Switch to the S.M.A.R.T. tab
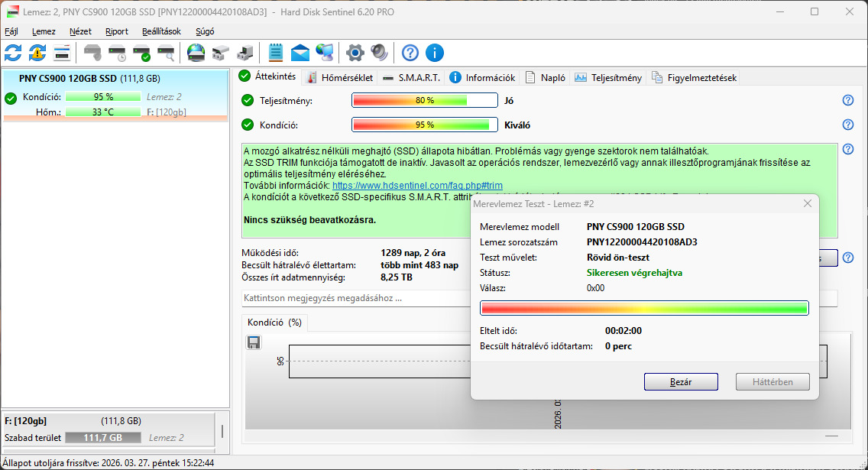The width and height of the screenshot is (868, 470). 411,77
